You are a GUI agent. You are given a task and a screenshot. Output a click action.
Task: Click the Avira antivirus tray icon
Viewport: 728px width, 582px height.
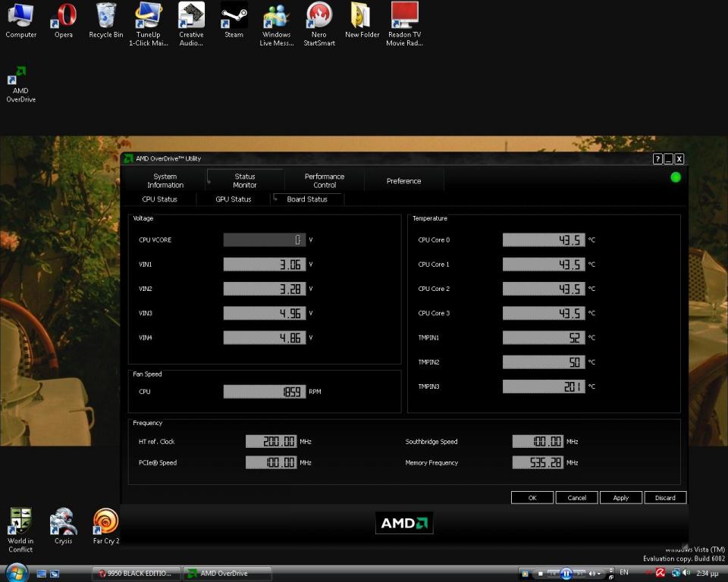pyautogui.click(x=661, y=573)
